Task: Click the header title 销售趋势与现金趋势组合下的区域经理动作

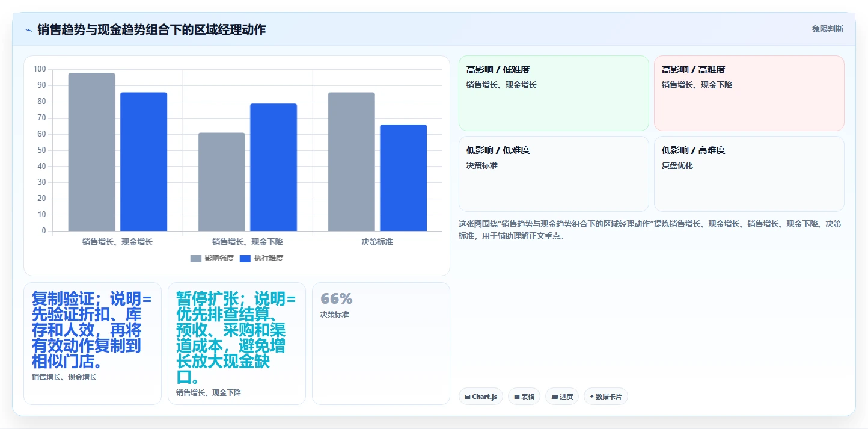Action: pyautogui.click(x=151, y=29)
